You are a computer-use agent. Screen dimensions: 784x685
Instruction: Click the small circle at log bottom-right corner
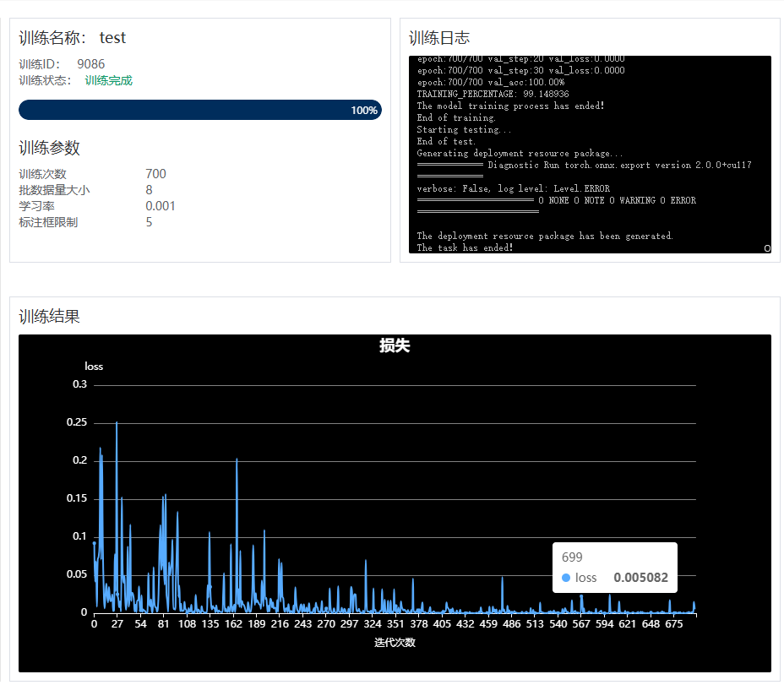tap(767, 248)
